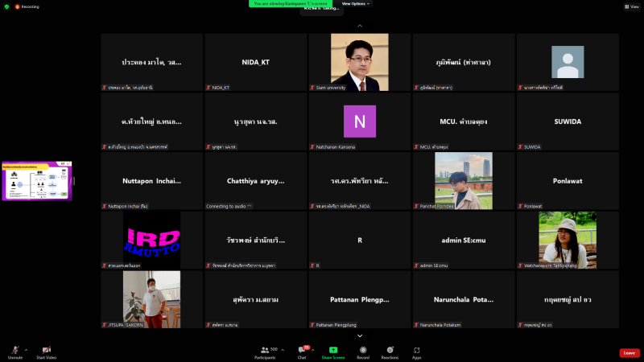Select the Siam university video tile
The image size is (644, 362).
click(x=359, y=62)
